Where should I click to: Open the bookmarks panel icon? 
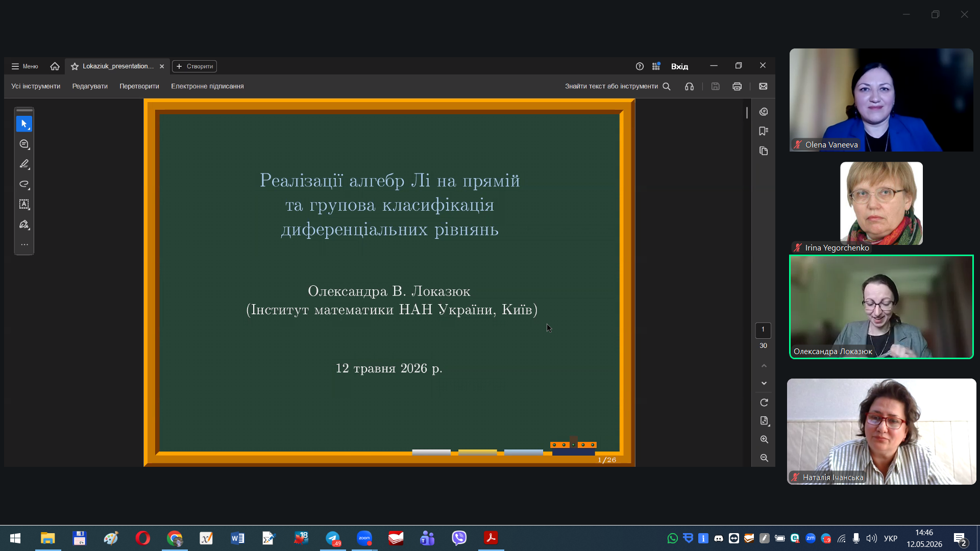coord(764,131)
